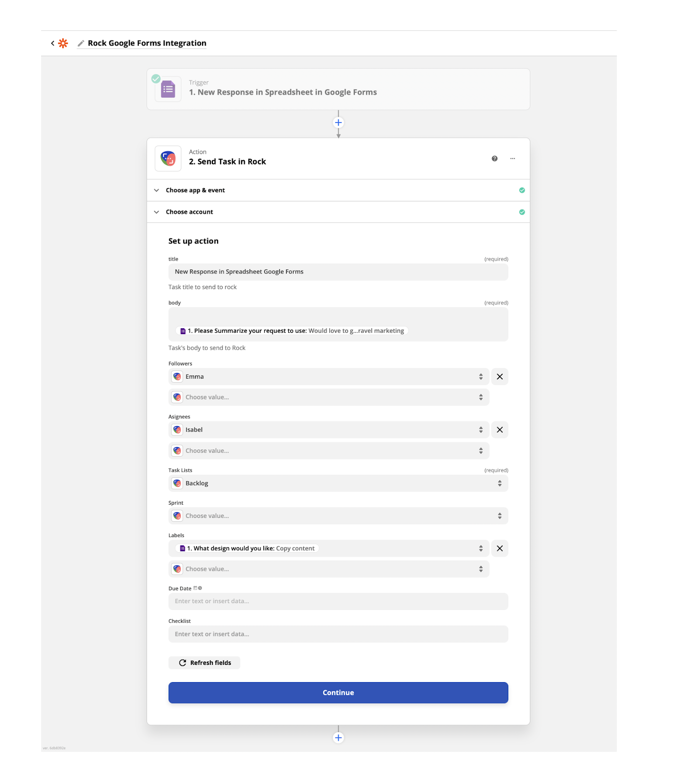Click the Checklist input field
This screenshot has width=673, height=784.
[x=338, y=634]
